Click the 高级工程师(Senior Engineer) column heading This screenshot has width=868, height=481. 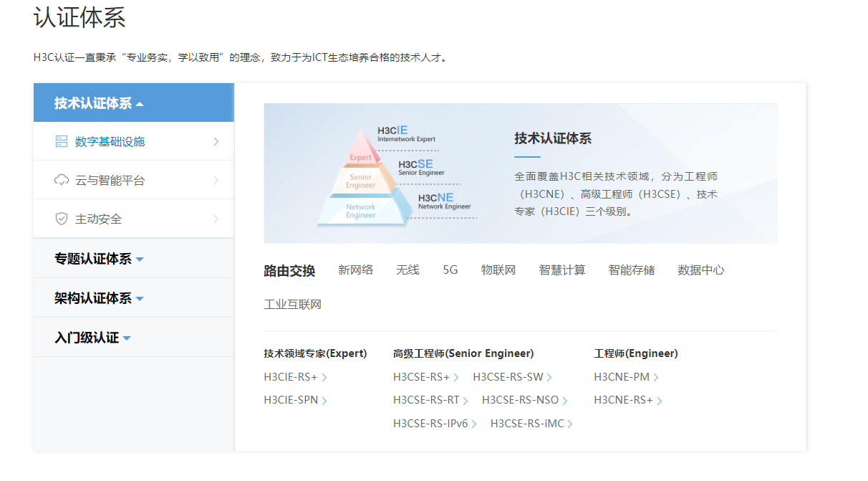463,353
